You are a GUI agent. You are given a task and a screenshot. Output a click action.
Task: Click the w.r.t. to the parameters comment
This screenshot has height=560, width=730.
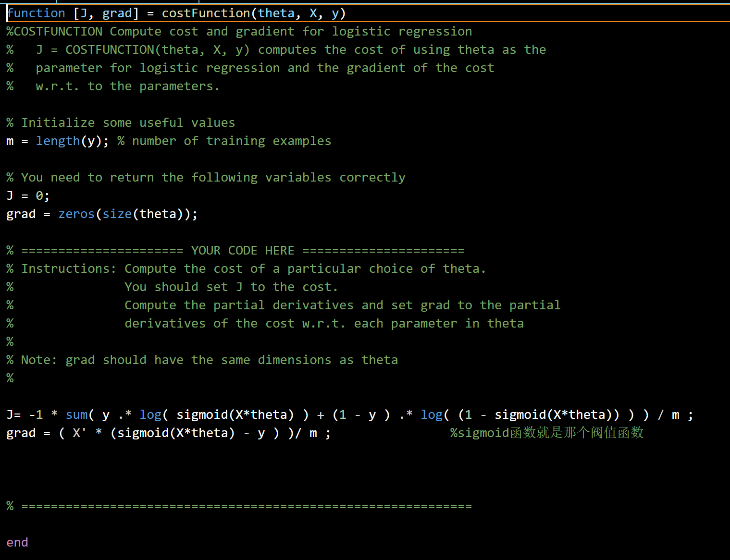127,86
